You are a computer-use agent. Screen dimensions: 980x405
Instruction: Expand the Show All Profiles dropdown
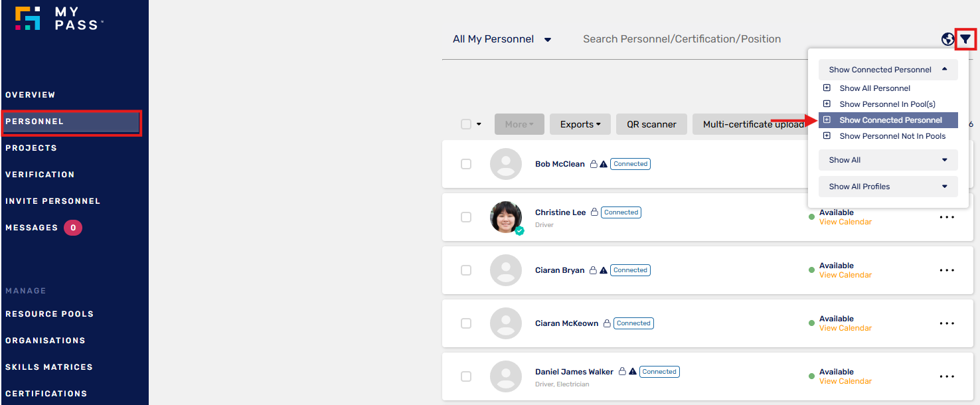click(888, 187)
